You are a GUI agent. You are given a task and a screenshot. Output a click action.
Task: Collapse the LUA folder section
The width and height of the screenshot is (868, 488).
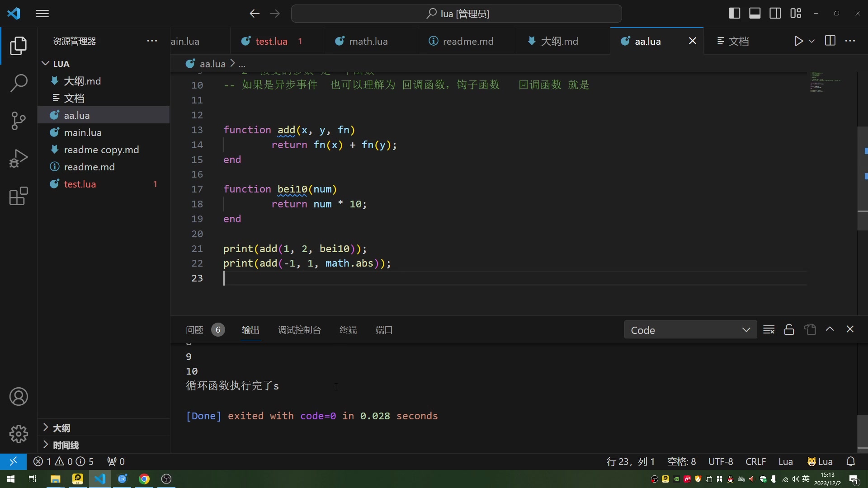pyautogui.click(x=104, y=64)
